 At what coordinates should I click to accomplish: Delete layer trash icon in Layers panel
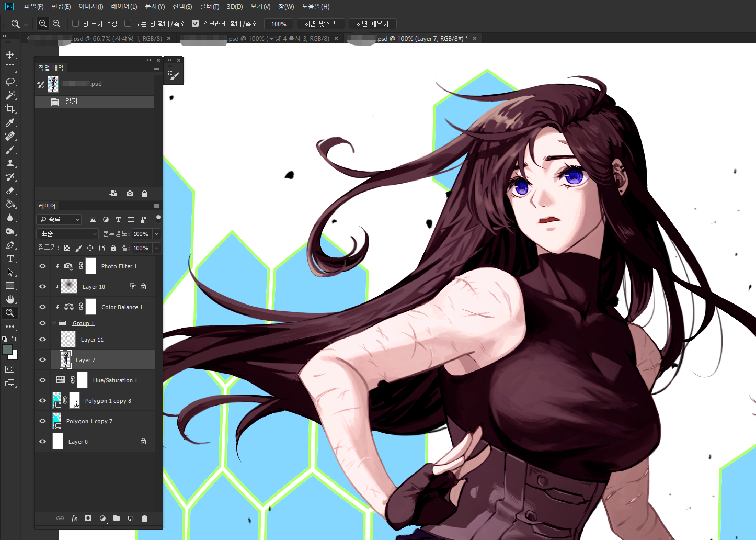(x=145, y=518)
